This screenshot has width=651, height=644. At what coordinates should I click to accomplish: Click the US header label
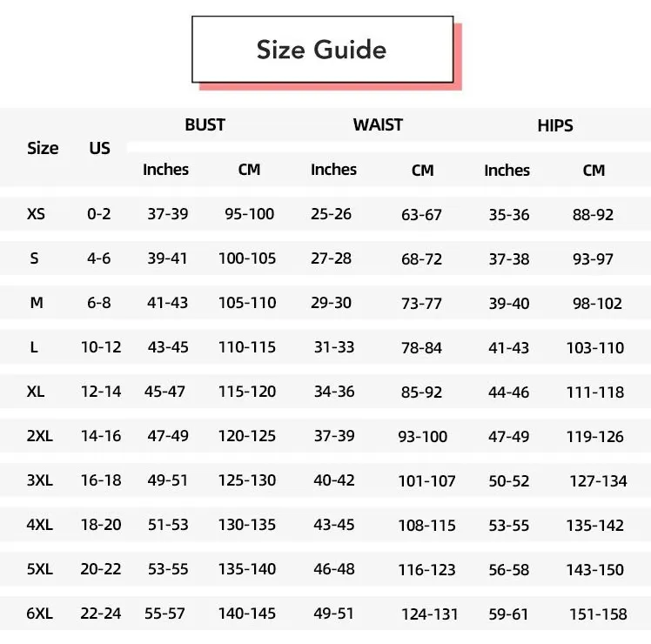(x=99, y=148)
